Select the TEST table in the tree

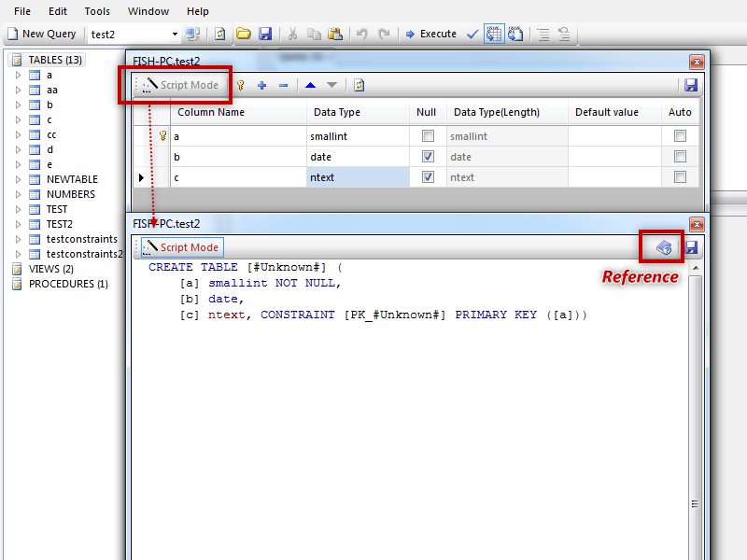coord(57,209)
